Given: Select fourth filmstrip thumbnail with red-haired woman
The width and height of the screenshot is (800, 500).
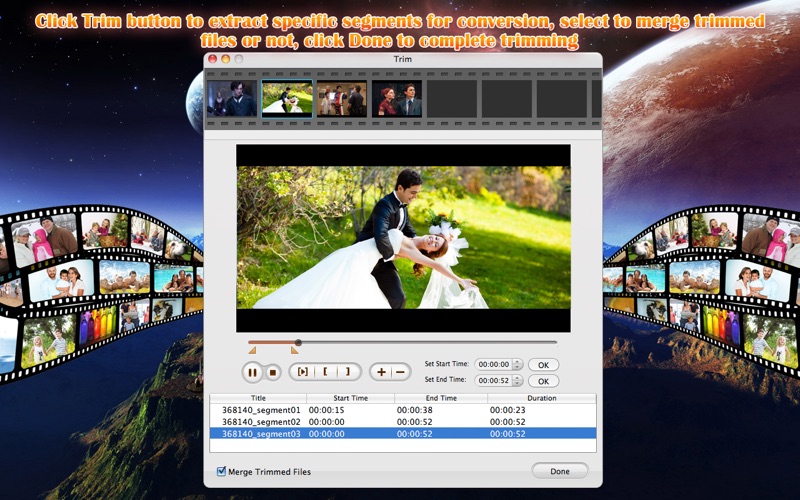Looking at the screenshot, I should tap(397, 99).
